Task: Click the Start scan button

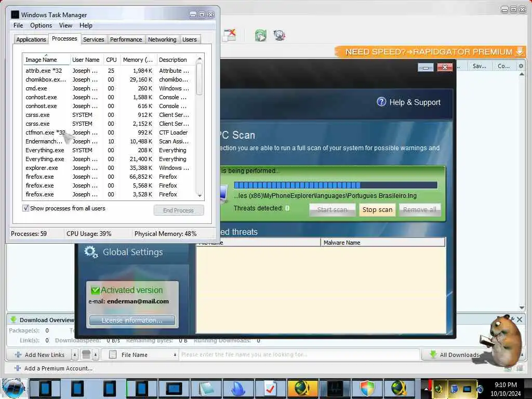Action: click(x=332, y=210)
